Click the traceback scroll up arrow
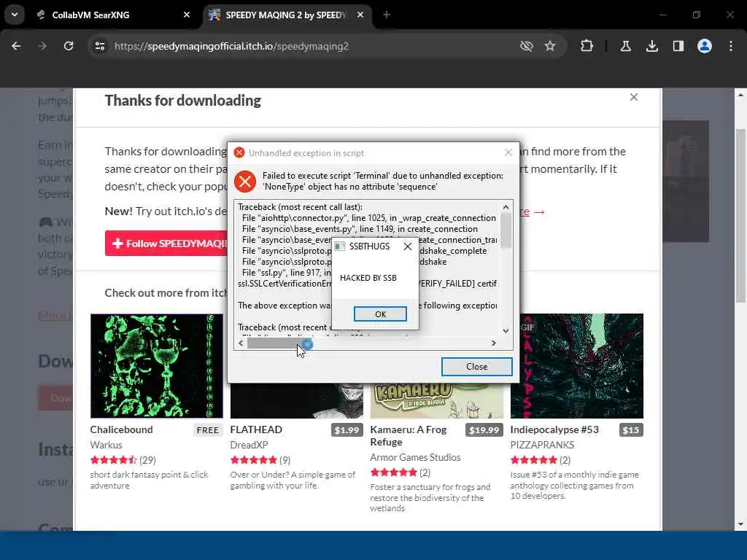The height and width of the screenshot is (560, 747). pyautogui.click(x=506, y=207)
